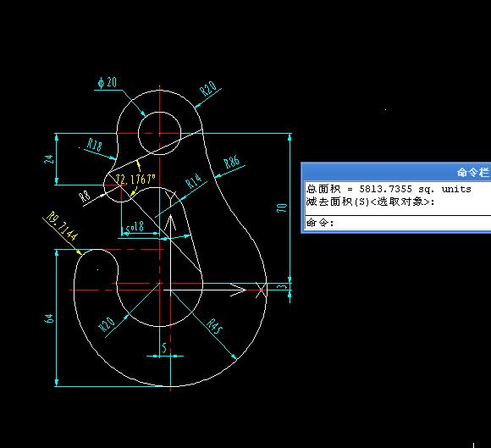Click the vertical 70 dimension text
This screenshot has height=448, width=491.
[x=282, y=207]
